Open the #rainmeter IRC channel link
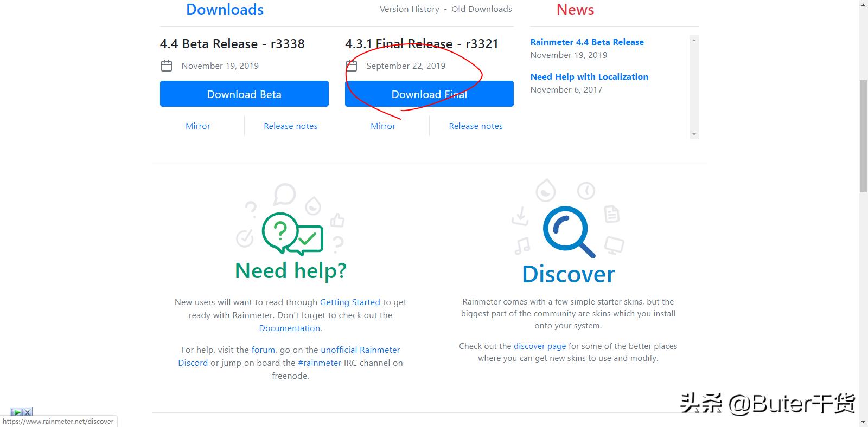The height and width of the screenshot is (427, 868). [320, 363]
